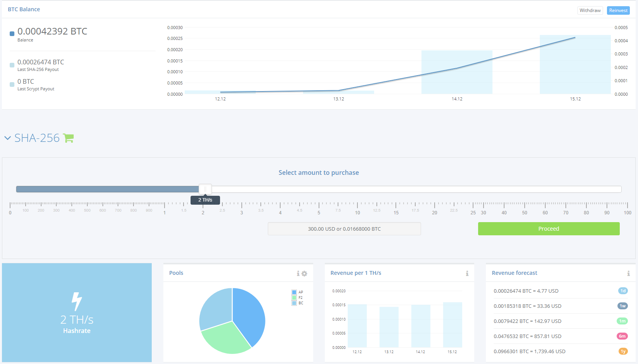The image size is (638, 364).
Task: Click the green Proceed button
Action: point(549,229)
